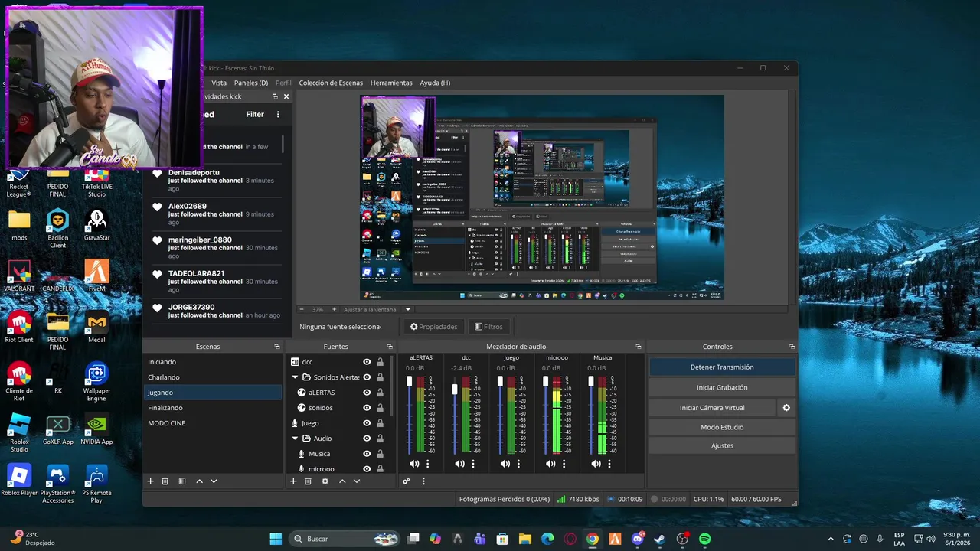Enable Modo Estudio
Image resolution: width=980 pixels, height=551 pixels.
[x=722, y=427]
